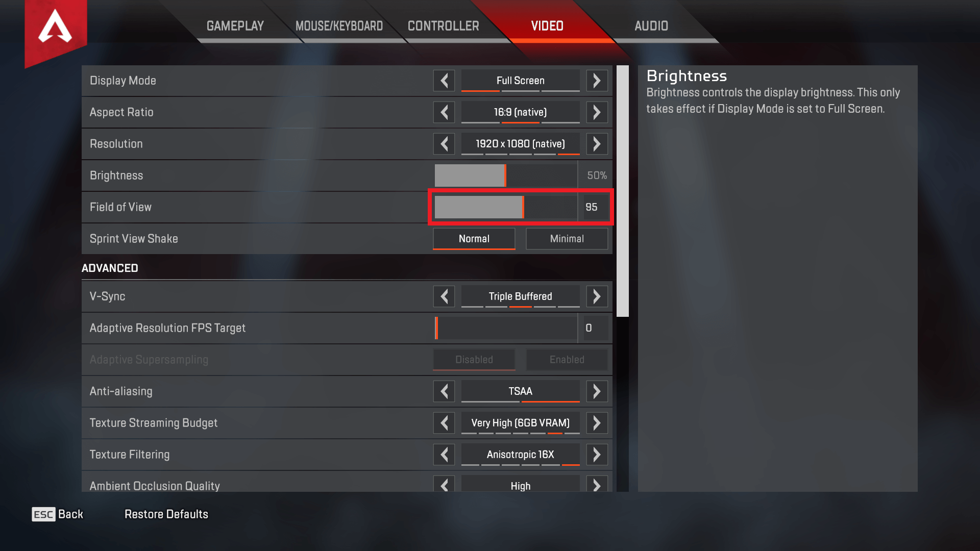Click right arrow next to V-Sync
The image size is (980, 551).
coord(597,296)
